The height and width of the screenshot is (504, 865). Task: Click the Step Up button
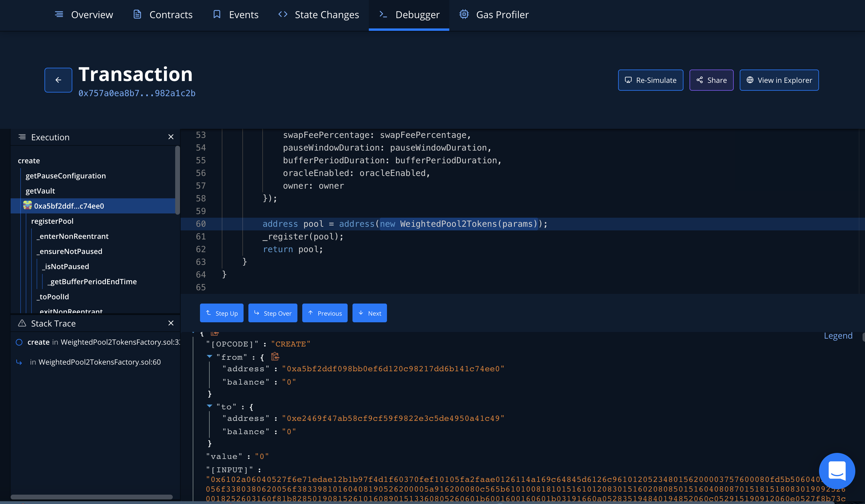tap(222, 313)
